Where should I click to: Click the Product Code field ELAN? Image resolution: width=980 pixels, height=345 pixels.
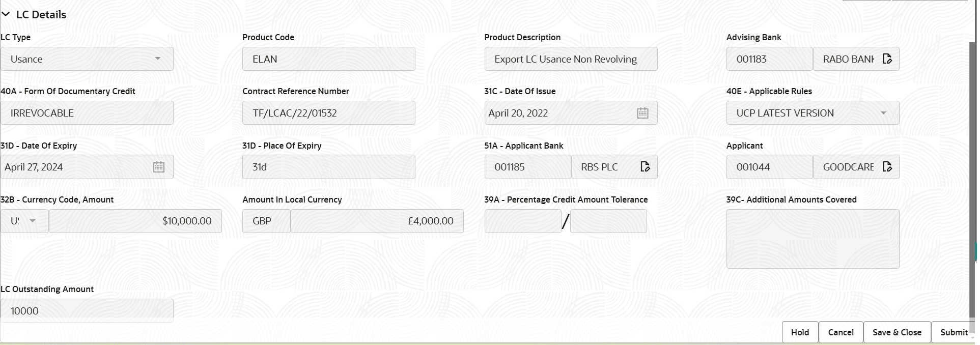click(x=329, y=59)
